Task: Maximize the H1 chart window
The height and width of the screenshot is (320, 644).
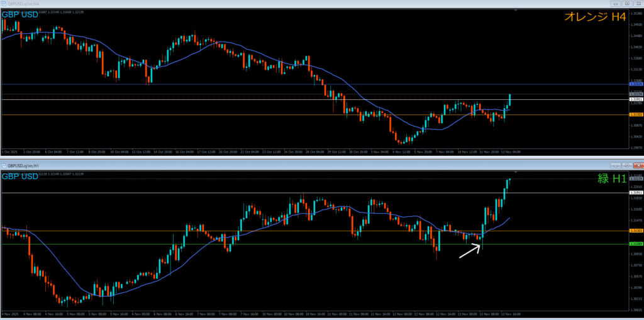Action: click(626, 164)
